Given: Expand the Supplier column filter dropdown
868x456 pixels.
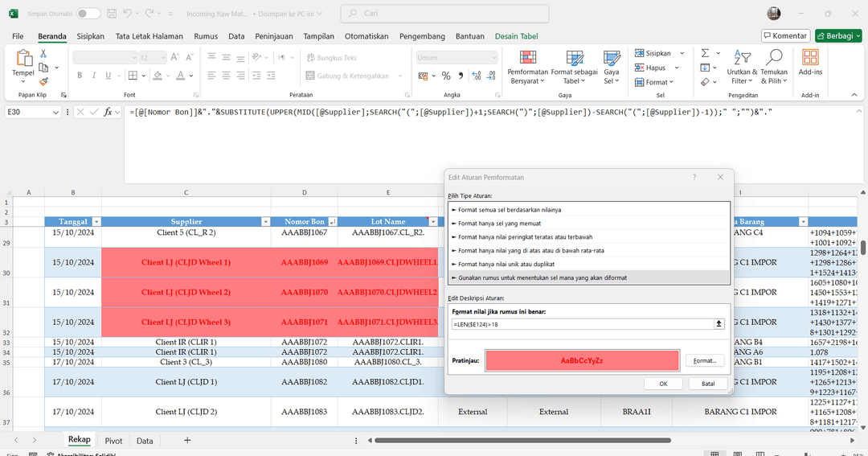Looking at the screenshot, I should (x=266, y=221).
